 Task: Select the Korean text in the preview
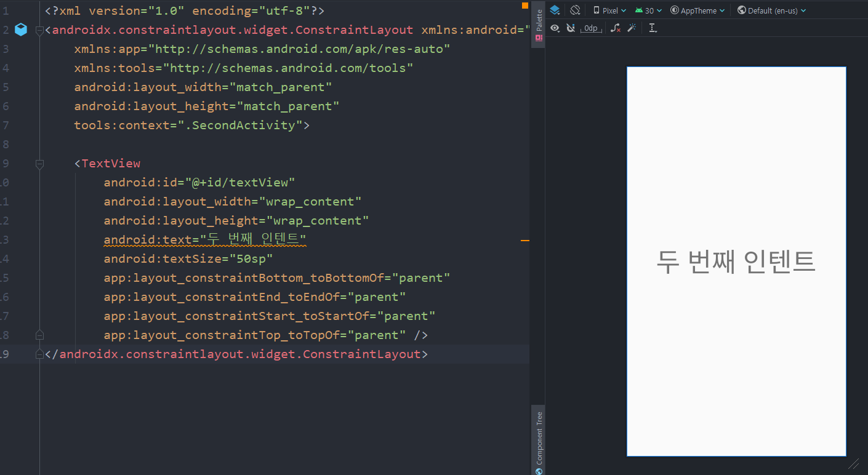736,261
